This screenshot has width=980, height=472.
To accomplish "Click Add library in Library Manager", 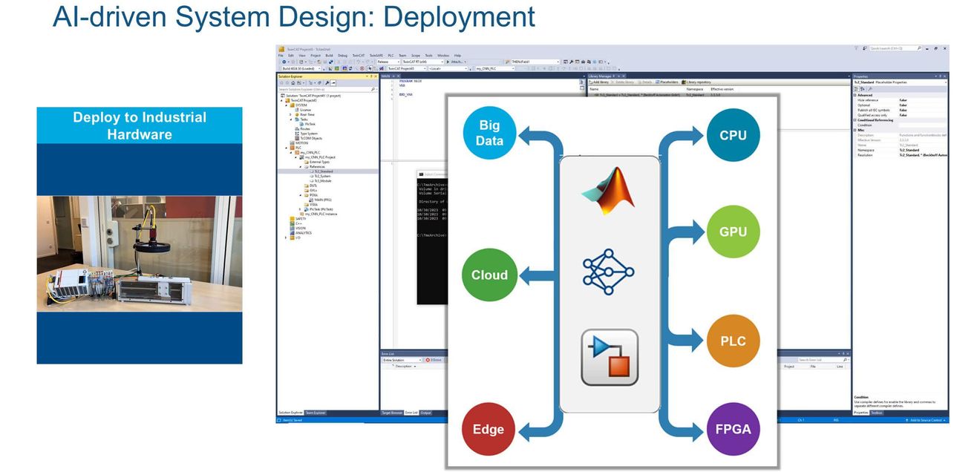I will point(600,82).
